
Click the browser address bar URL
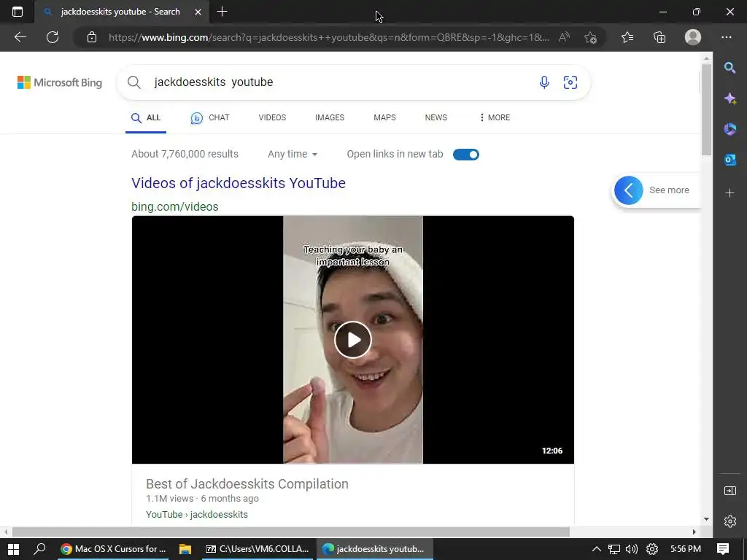(329, 37)
